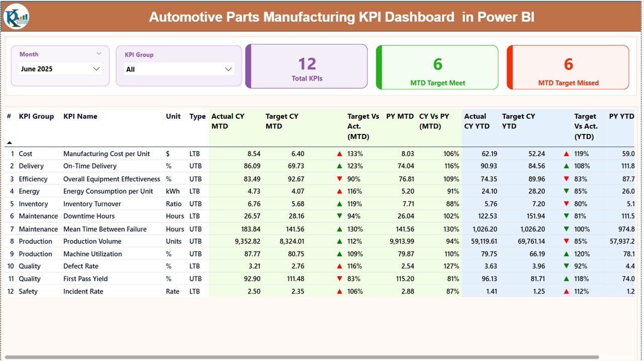Click the chevron on the Month slicer header
644x361 pixels.
99,53
